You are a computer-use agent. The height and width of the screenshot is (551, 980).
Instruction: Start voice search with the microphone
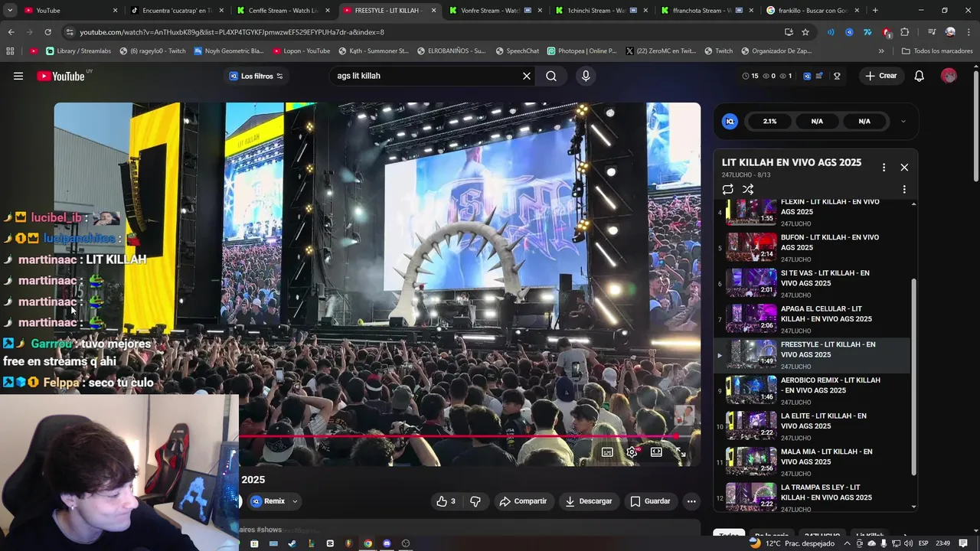(586, 76)
